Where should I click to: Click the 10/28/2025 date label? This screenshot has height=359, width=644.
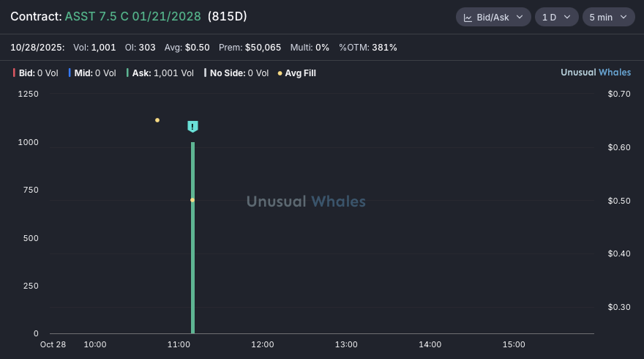37,48
